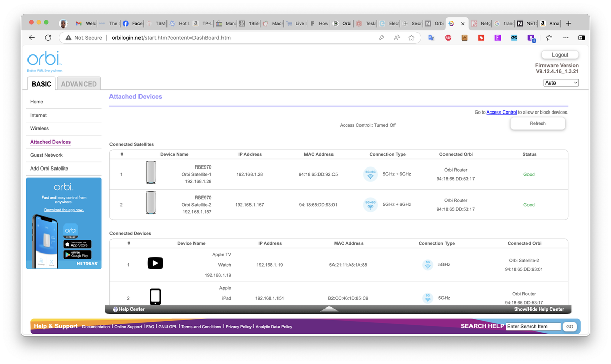611x364 pixels.
Task: Close the currently active browser tab
Action: [x=463, y=23]
